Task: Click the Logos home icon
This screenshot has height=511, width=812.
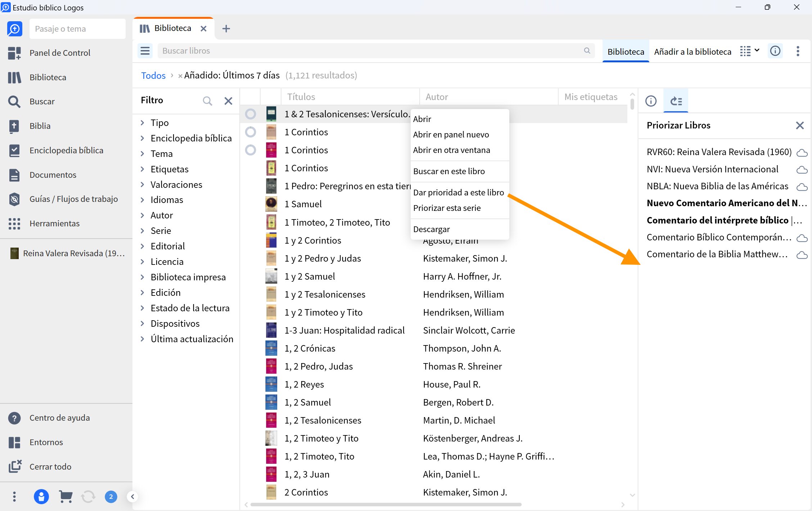Action: click(x=15, y=29)
